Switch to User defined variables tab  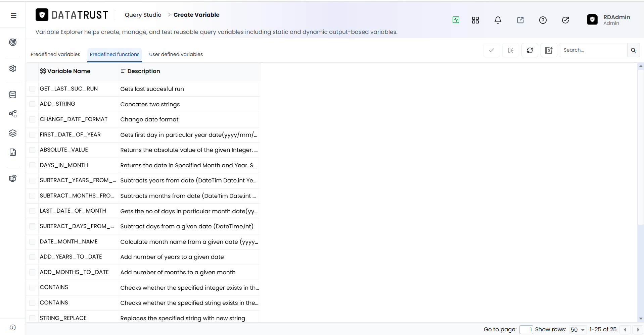click(176, 54)
